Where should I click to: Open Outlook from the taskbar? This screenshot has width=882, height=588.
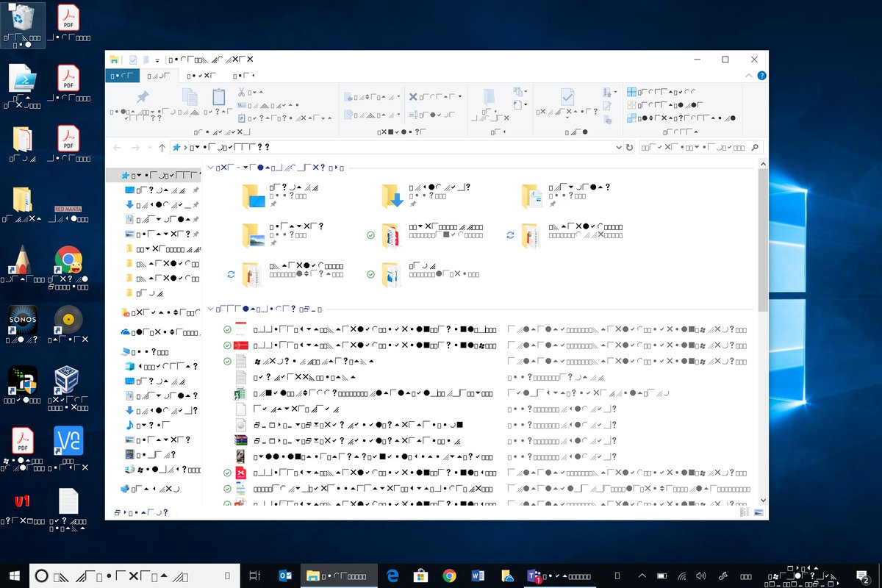[x=286, y=576]
